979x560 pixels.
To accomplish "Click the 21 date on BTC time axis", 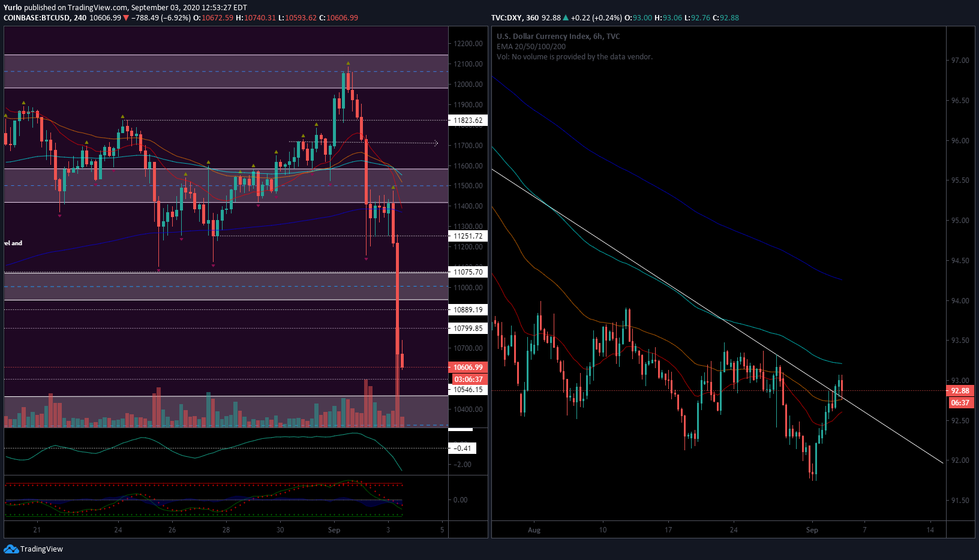I will coord(37,529).
